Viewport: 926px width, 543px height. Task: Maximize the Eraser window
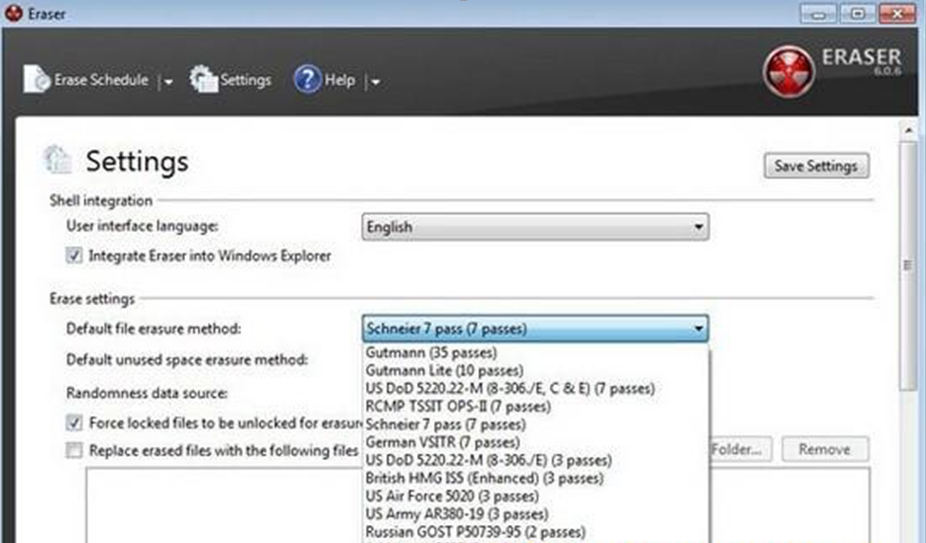click(x=857, y=14)
